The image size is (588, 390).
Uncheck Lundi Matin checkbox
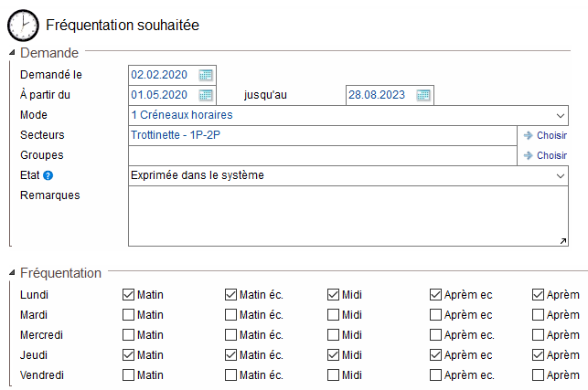pyautogui.click(x=129, y=295)
